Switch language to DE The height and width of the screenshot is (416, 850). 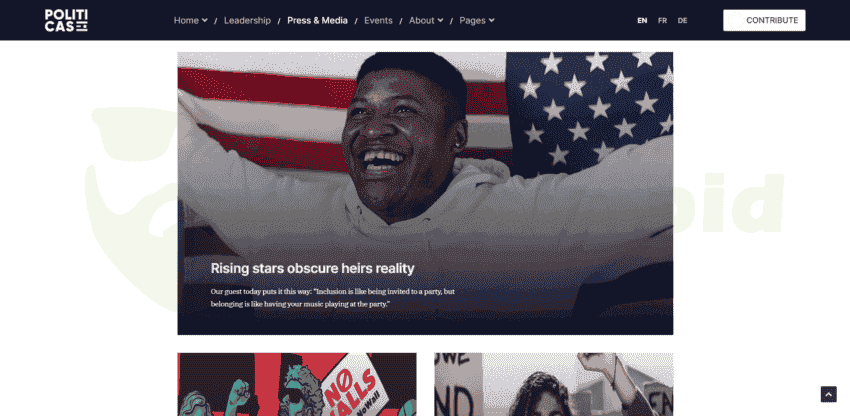[682, 21]
